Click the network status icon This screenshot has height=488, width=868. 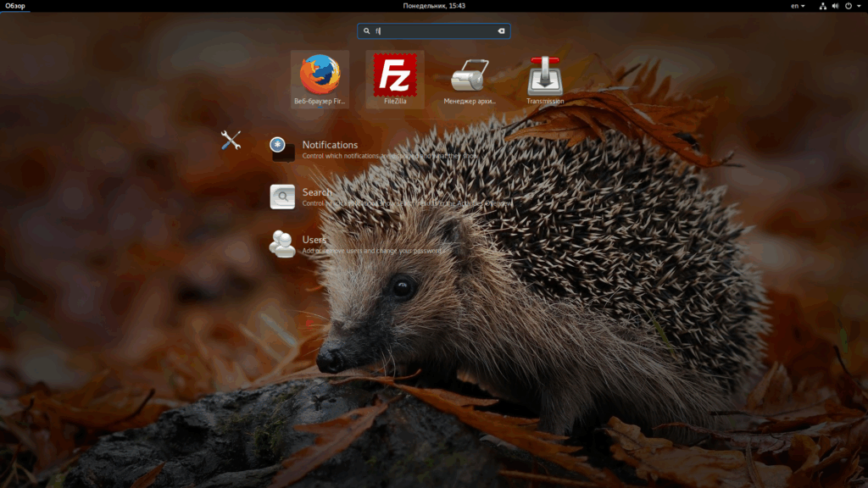pos(822,6)
